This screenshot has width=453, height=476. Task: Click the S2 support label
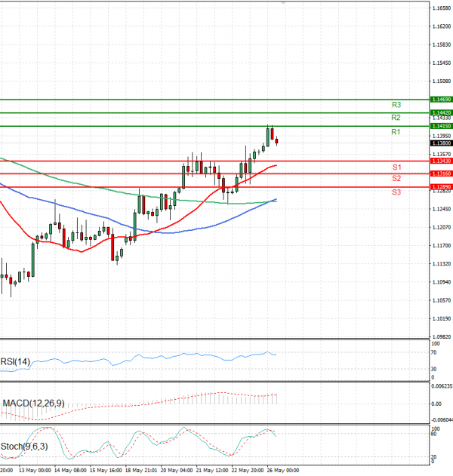[396, 179]
